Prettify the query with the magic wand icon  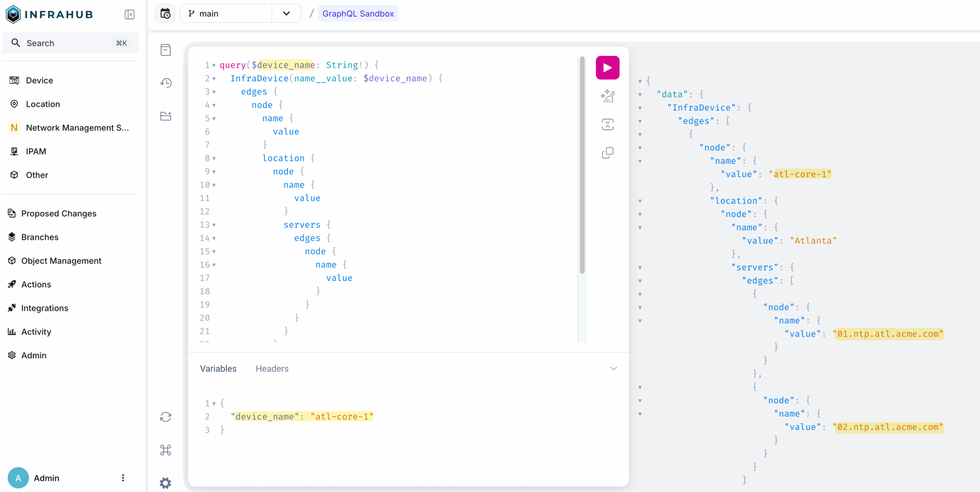click(608, 96)
